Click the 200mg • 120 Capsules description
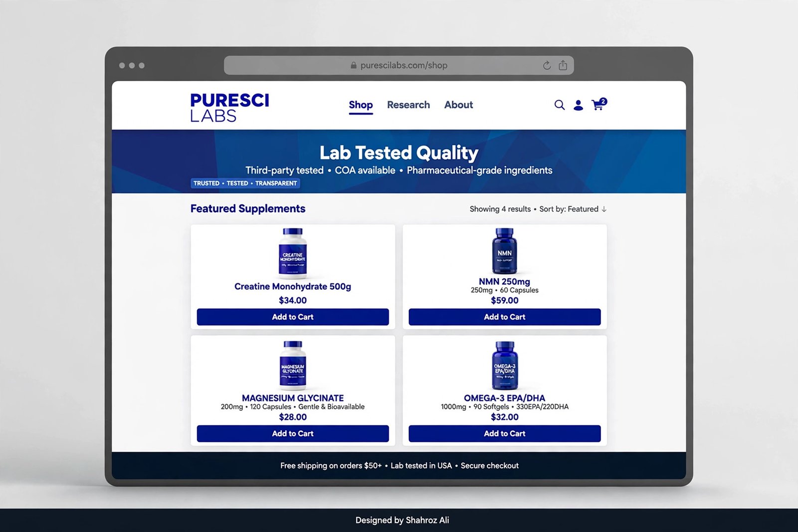Screen dimensions: 798x532 point(293,407)
